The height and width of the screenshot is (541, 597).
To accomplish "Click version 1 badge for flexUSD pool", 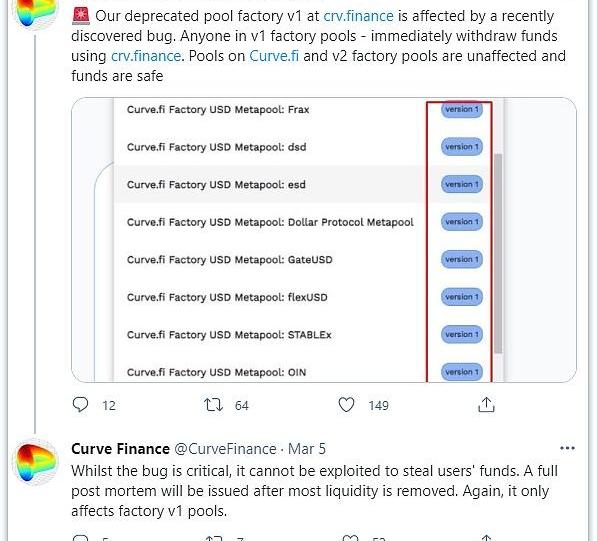I will (462, 297).
